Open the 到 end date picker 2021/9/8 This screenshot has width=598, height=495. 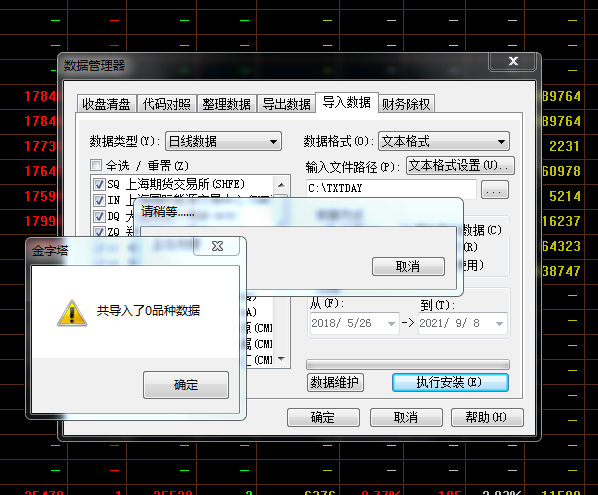(x=463, y=323)
